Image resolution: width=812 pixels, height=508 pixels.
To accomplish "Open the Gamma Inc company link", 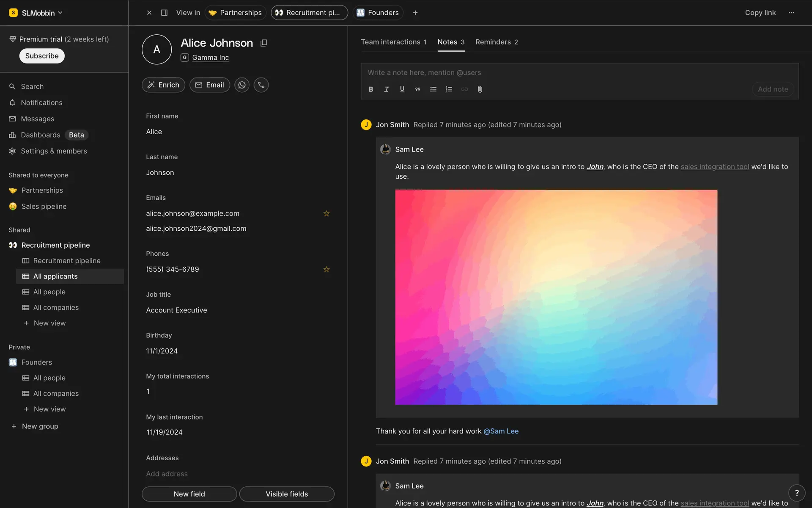I will pyautogui.click(x=210, y=58).
